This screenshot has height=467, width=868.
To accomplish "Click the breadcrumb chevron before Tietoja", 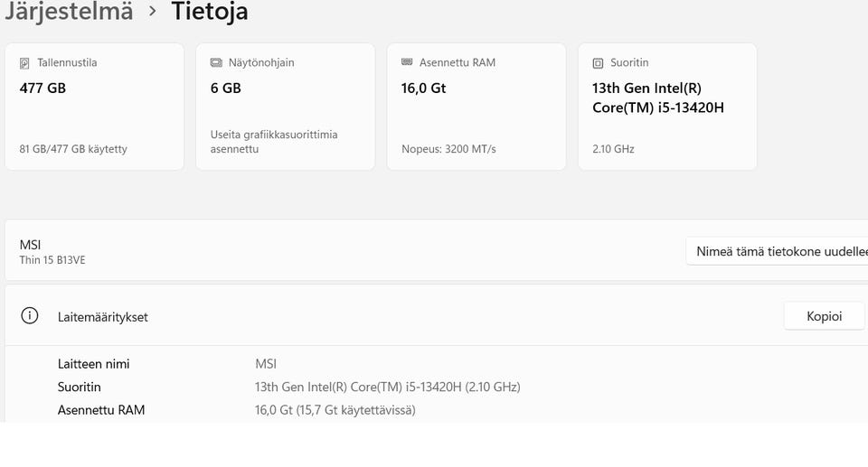I will click(152, 12).
